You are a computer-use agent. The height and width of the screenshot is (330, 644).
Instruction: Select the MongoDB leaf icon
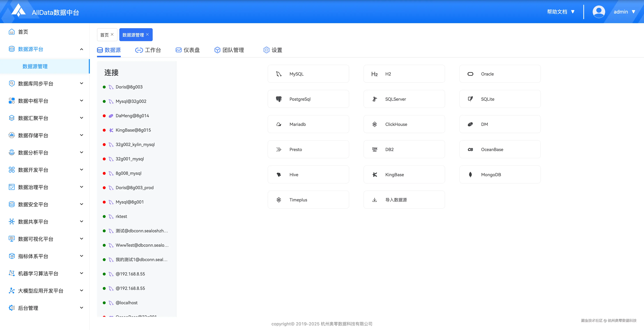pyautogui.click(x=470, y=175)
